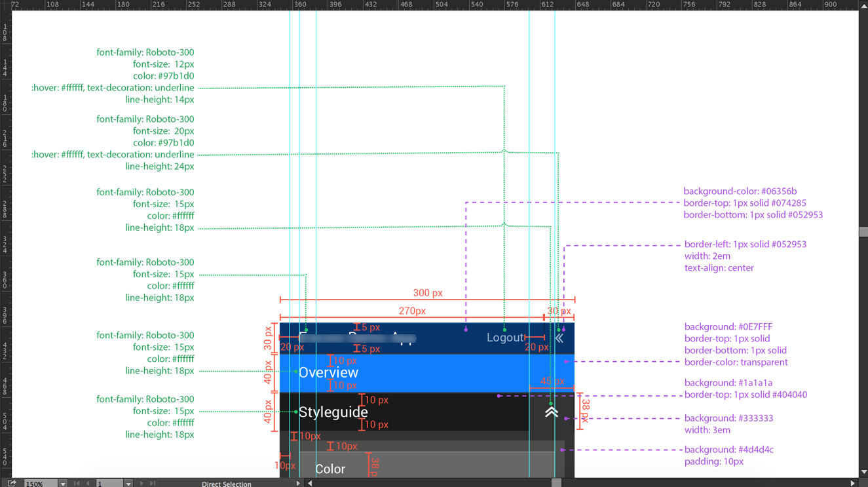The width and height of the screenshot is (868, 487).
Task: Click the export share icon in status bar
Action: 12,483
